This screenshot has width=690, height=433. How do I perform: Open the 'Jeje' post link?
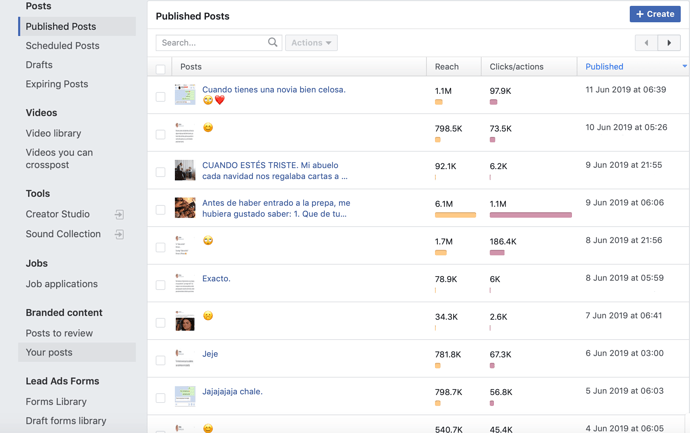(210, 354)
